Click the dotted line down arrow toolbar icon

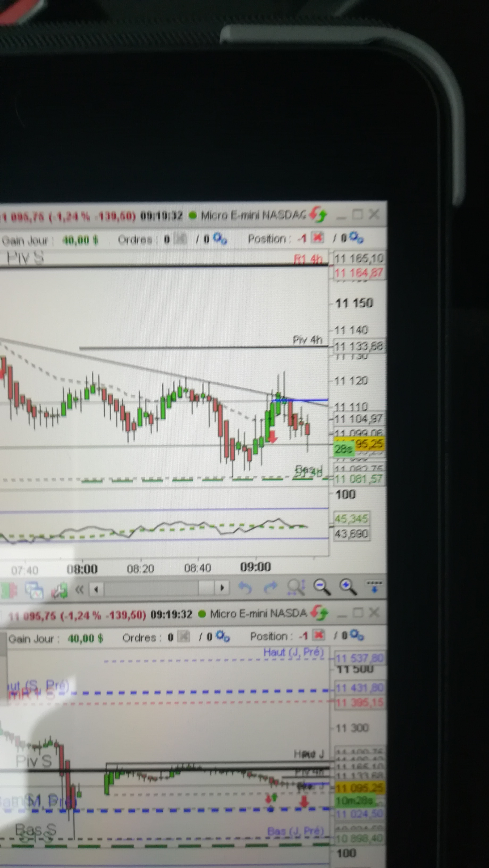coord(374,586)
